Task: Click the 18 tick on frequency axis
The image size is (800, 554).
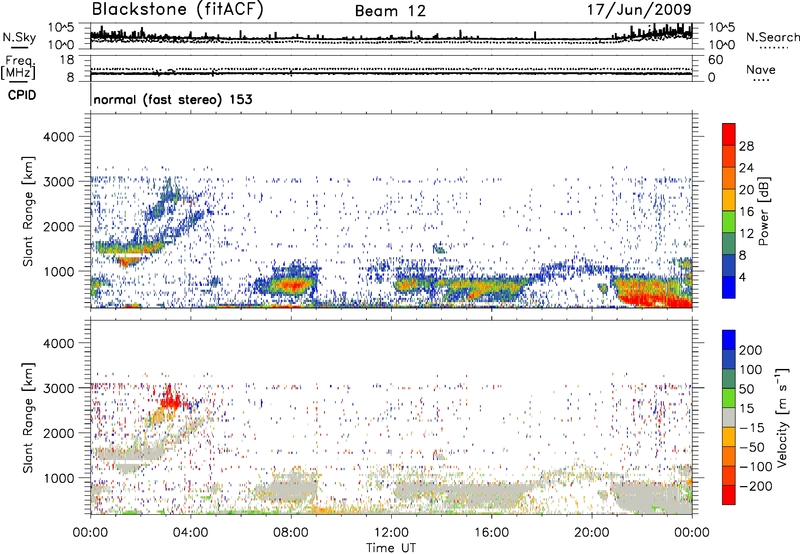Action: point(67,60)
